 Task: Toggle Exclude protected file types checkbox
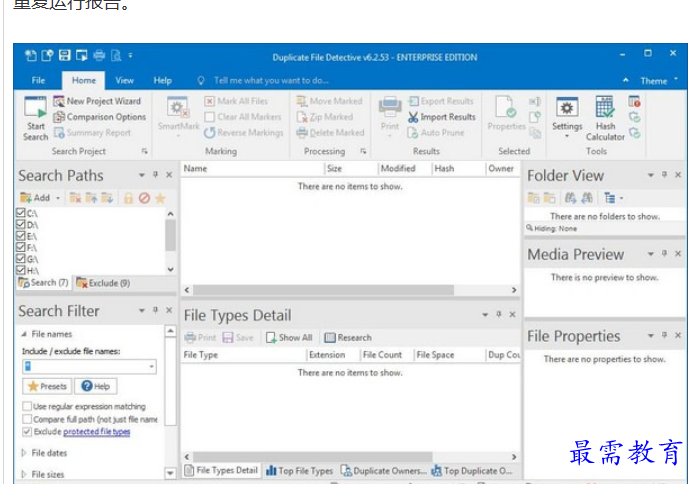pos(27,432)
